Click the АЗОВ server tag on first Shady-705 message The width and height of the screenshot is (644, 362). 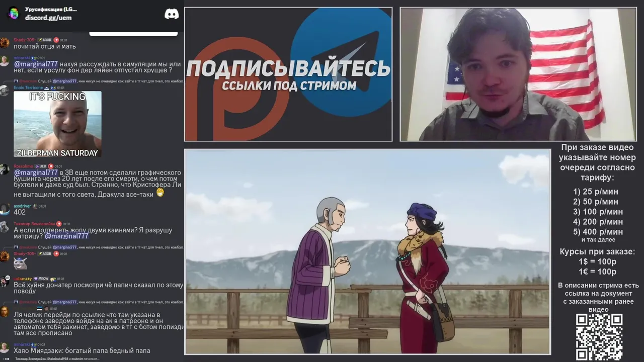point(45,40)
